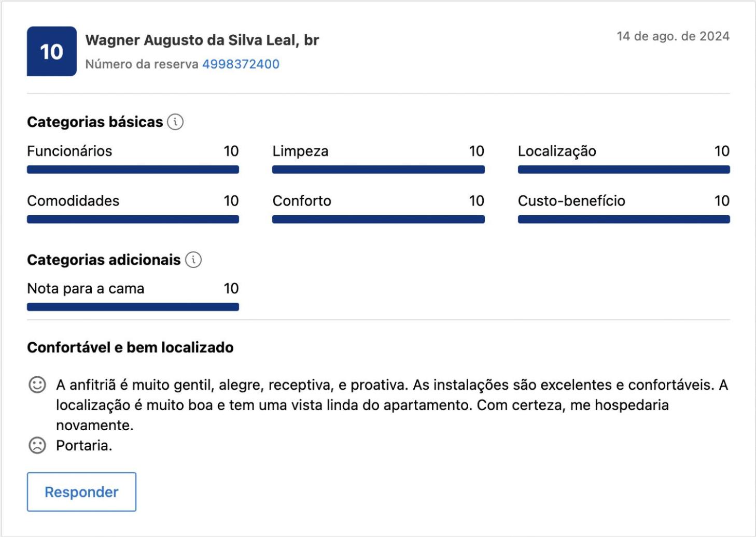Click the blue score badge showing 10
Screen dimensions: 756x537
pyautogui.click(x=52, y=51)
